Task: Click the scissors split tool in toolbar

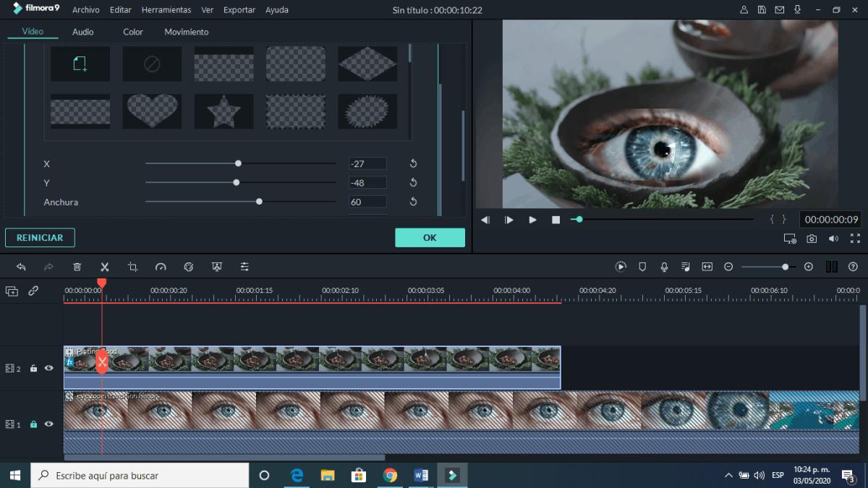Action: [x=105, y=267]
